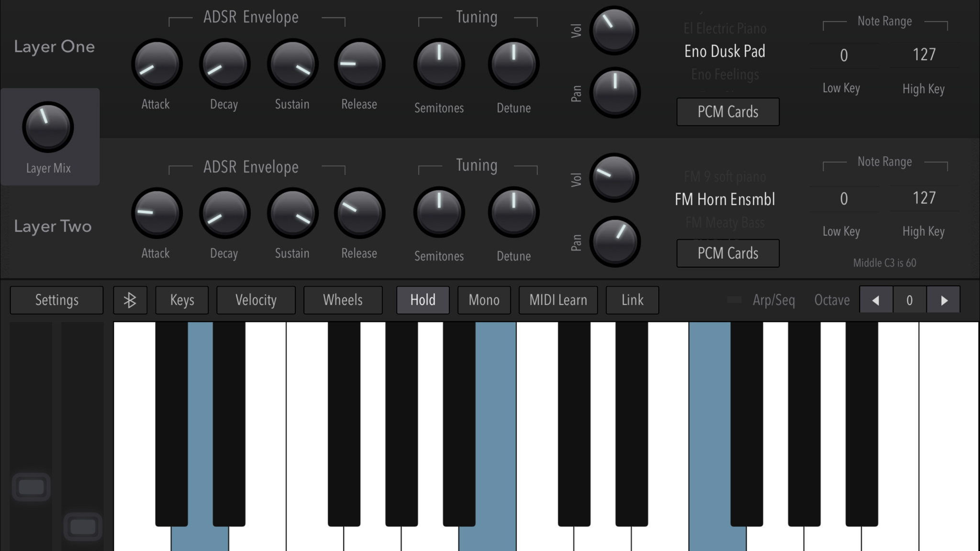Turn Layer One Sustain knob
The height and width of the screenshot is (551, 980).
click(x=292, y=64)
